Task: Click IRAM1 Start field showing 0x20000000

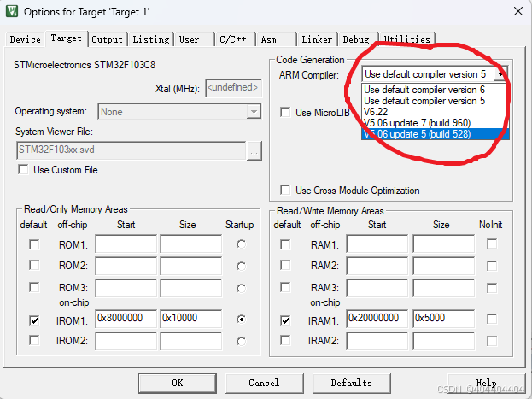Action: point(377,319)
